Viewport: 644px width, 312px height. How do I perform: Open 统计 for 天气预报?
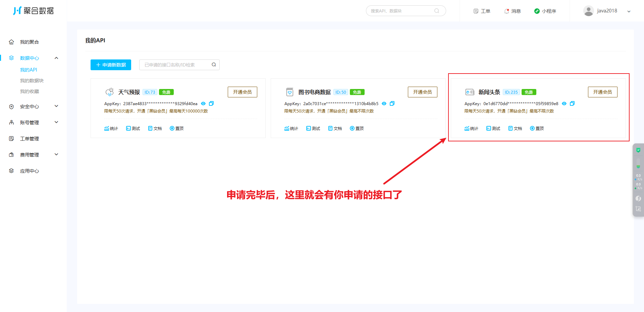pyautogui.click(x=111, y=128)
